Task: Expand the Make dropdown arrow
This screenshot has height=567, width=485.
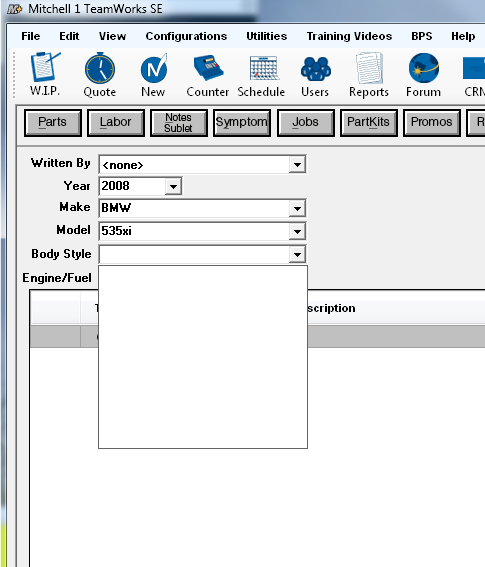Action: (297, 209)
